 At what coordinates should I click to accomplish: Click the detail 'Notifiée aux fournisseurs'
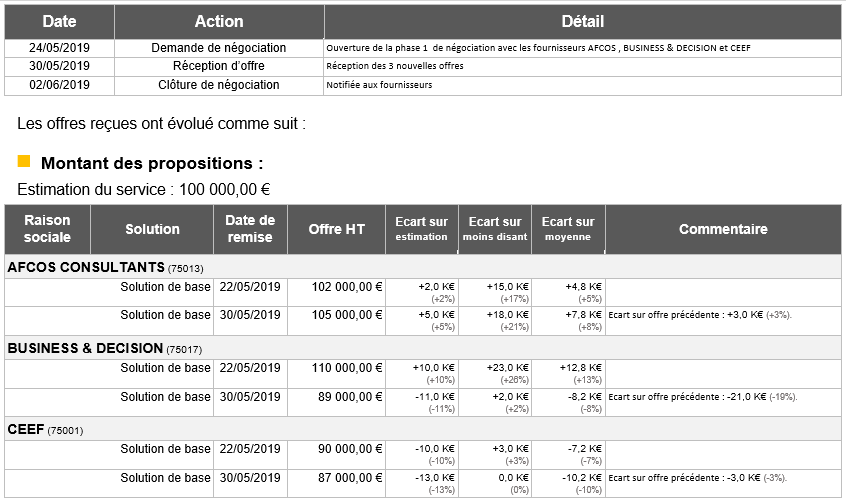click(379, 85)
